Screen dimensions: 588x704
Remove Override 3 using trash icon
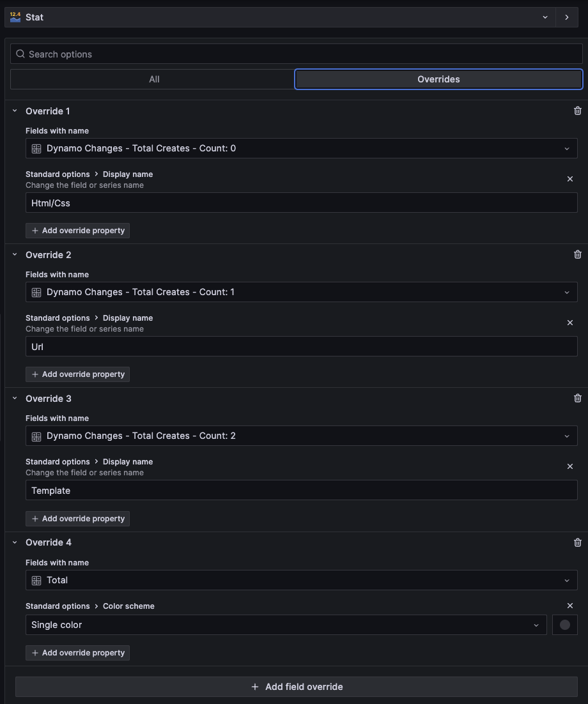click(578, 398)
